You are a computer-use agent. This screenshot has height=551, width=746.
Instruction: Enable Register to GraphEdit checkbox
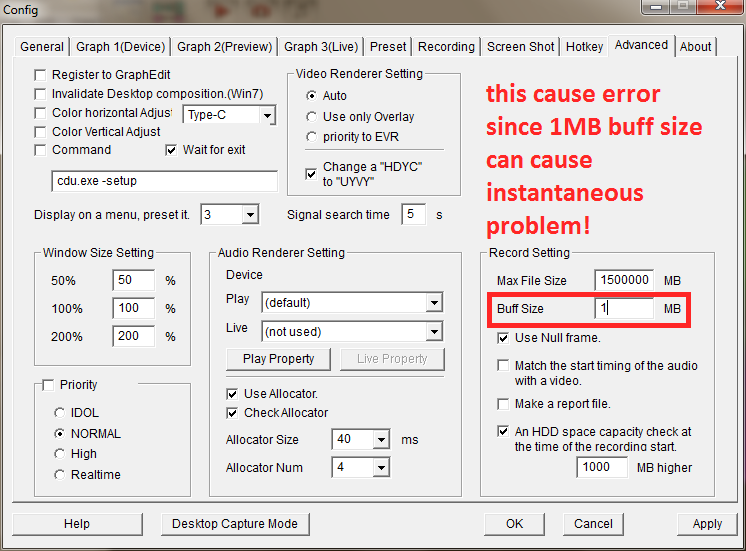[x=40, y=75]
